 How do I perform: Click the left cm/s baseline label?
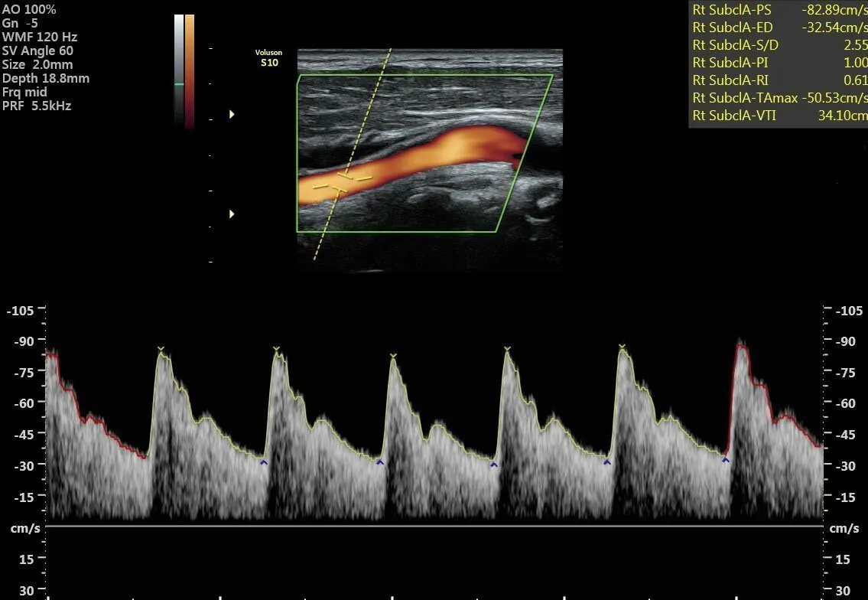pyautogui.click(x=25, y=529)
